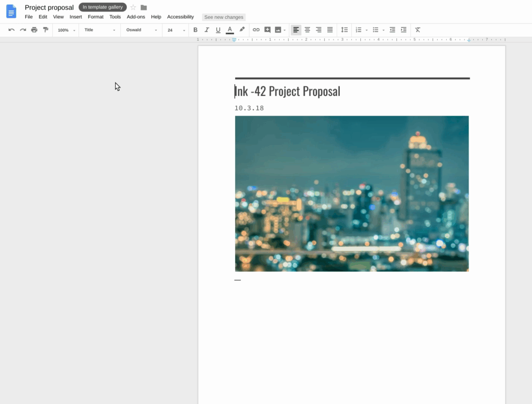Insert a link using the link icon
Viewport: 532px width, 404px height.
pyautogui.click(x=256, y=30)
